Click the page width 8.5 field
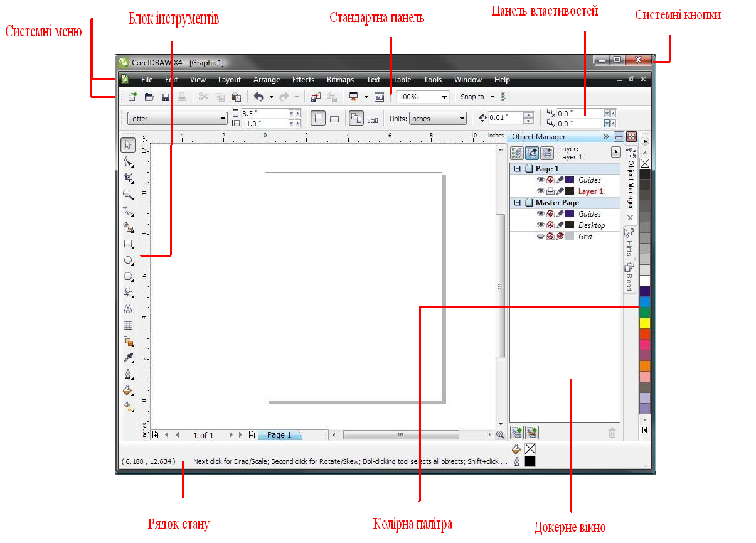 [265, 113]
